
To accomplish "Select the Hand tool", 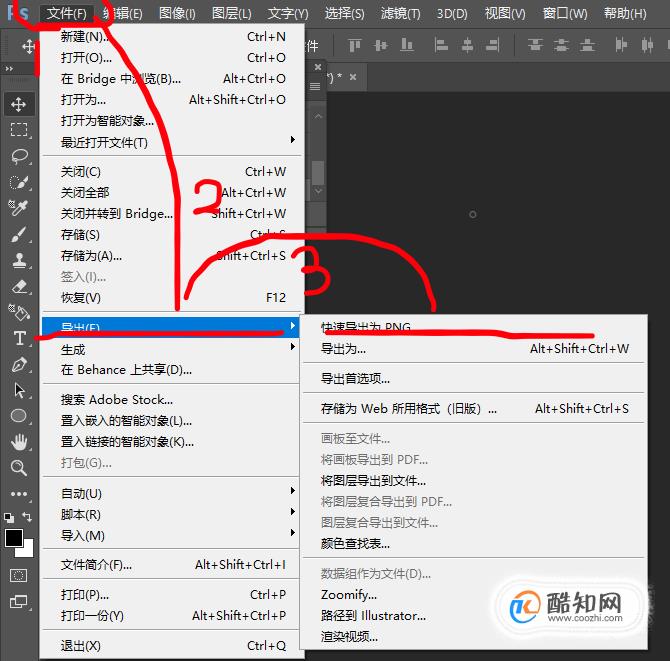I will click(x=18, y=442).
